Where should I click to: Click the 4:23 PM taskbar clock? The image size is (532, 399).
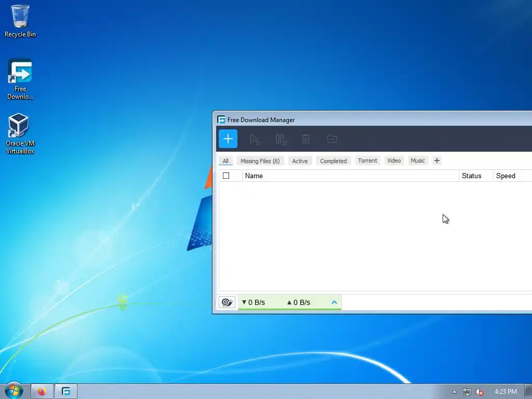click(506, 392)
